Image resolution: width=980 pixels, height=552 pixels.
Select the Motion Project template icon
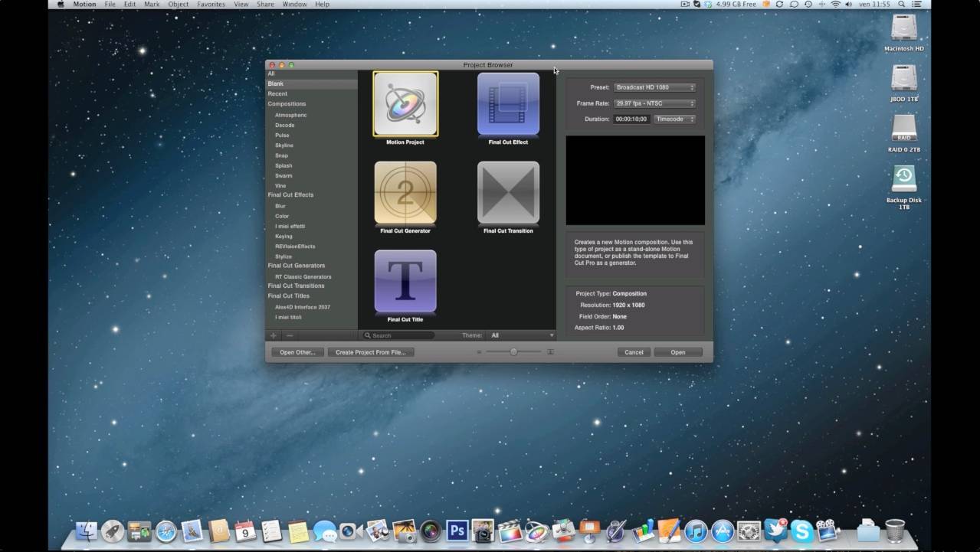[x=405, y=104]
